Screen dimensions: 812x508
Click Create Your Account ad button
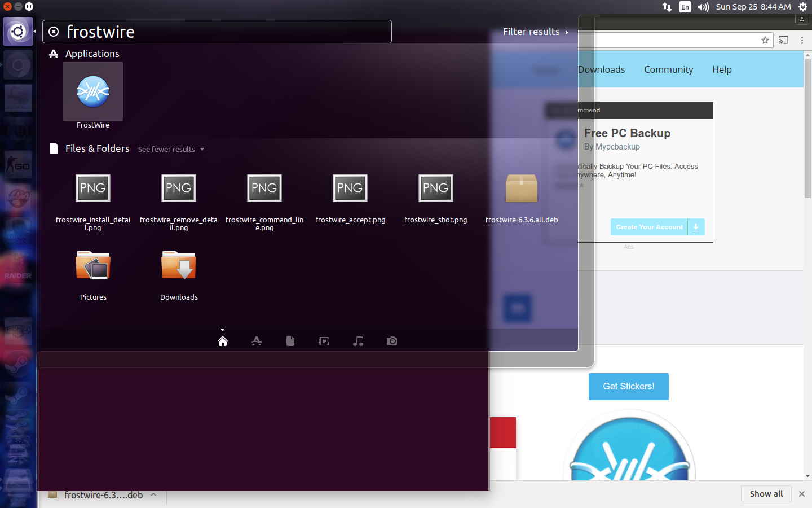[x=657, y=227]
